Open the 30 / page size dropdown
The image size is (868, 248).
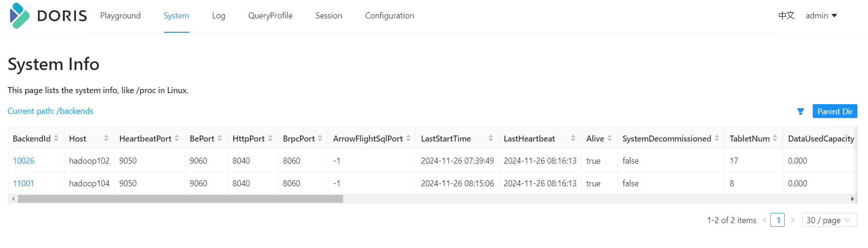point(829,220)
